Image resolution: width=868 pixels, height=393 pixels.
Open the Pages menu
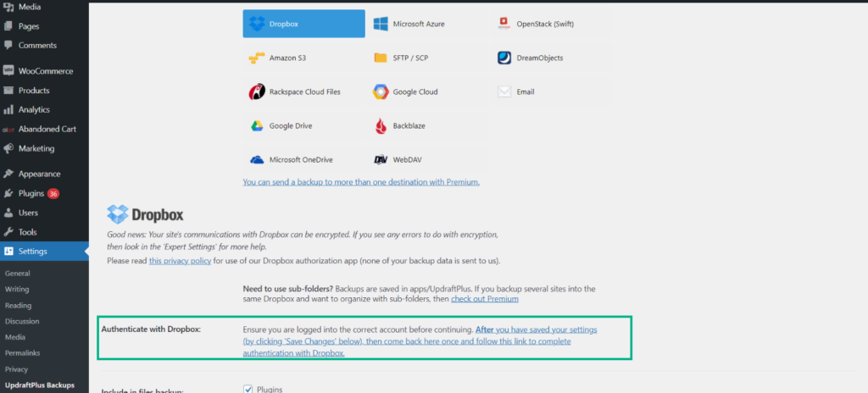tap(44, 26)
